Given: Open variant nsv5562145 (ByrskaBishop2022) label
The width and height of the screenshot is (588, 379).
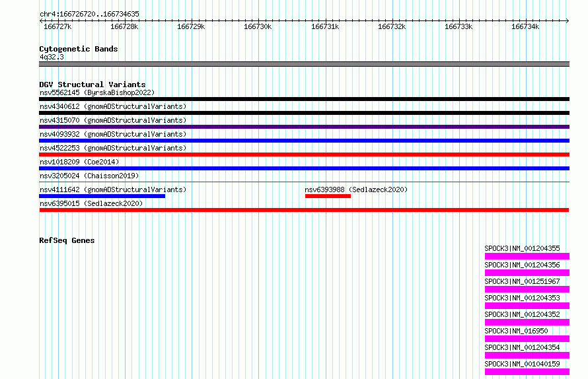Looking at the screenshot, I should pyautogui.click(x=97, y=92).
